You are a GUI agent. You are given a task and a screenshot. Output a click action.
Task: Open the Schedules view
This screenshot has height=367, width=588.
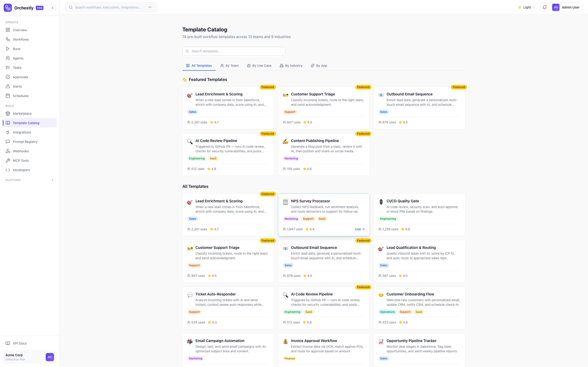[20, 96]
